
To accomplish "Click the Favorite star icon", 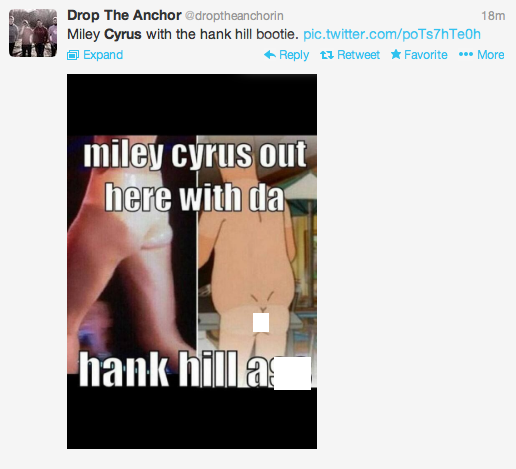I will (396, 54).
